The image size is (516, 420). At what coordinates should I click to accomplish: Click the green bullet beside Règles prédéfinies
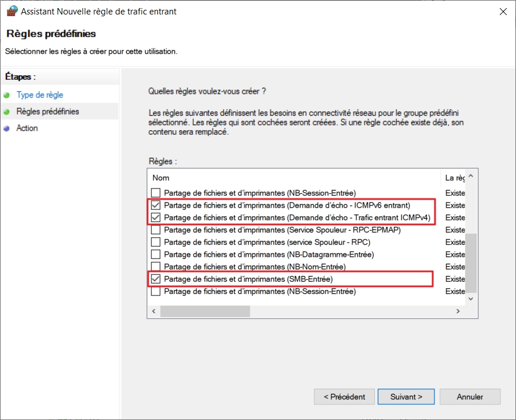click(6, 112)
